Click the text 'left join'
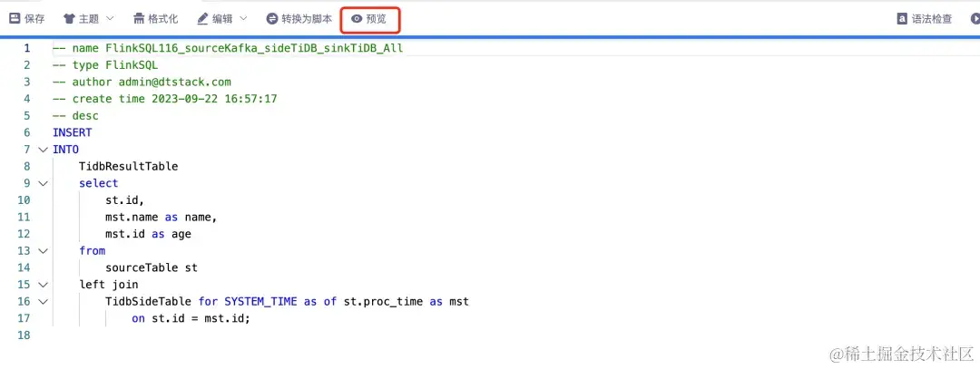This screenshot has width=980, height=369. (109, 284)
